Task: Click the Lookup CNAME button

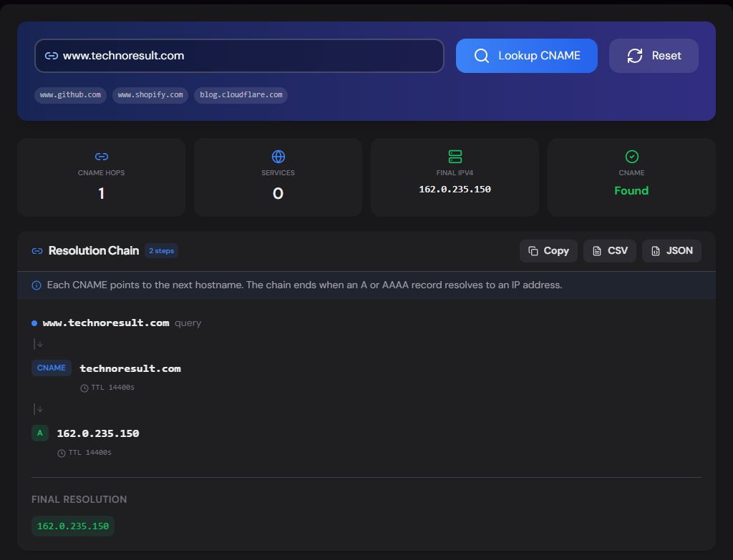Action: pos(526,56)
